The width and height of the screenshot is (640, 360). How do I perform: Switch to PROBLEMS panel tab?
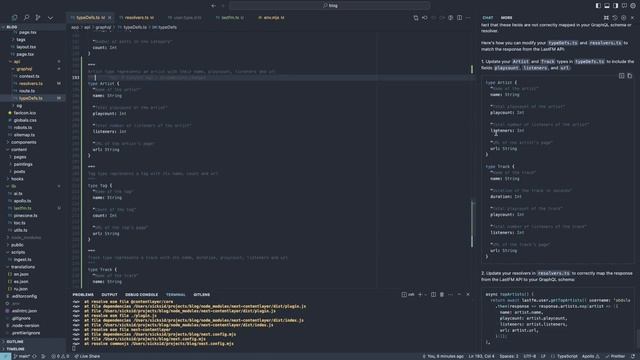point(83,294)
